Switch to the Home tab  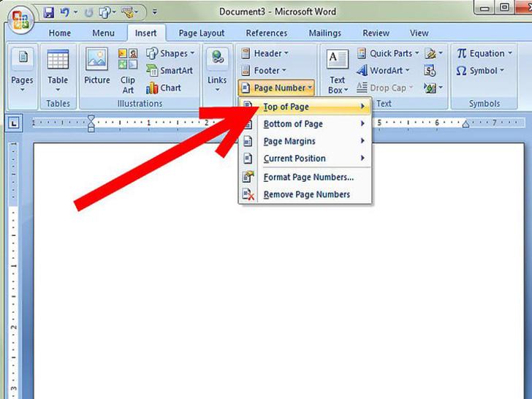tap(60, 33)
